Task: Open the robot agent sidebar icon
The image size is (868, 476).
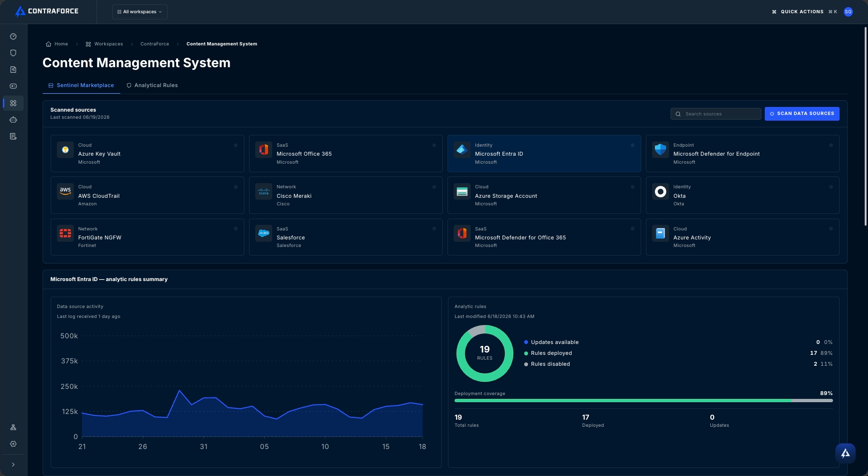Action: click(13, 120)
